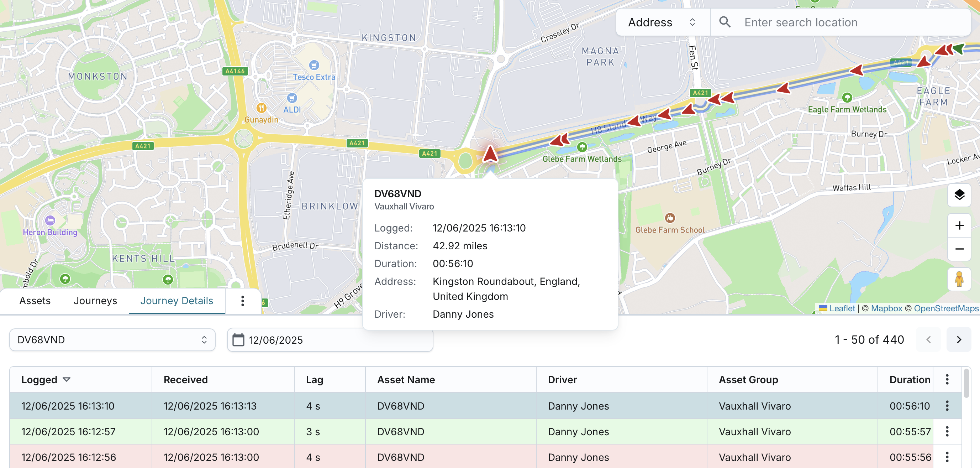The width and height of the screenshot is (980, 468).
Task: Click the calendar icon in date field
Action: (238, 340)
